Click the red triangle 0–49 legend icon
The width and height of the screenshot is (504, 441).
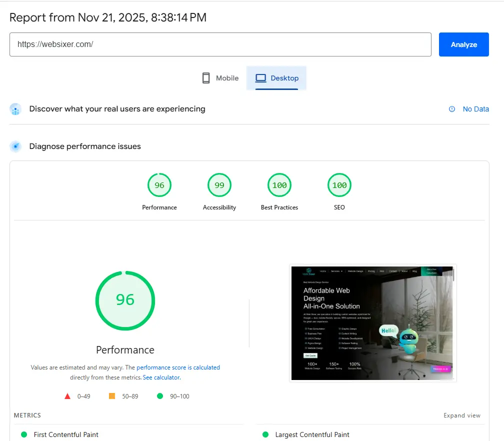coord(67,396)
